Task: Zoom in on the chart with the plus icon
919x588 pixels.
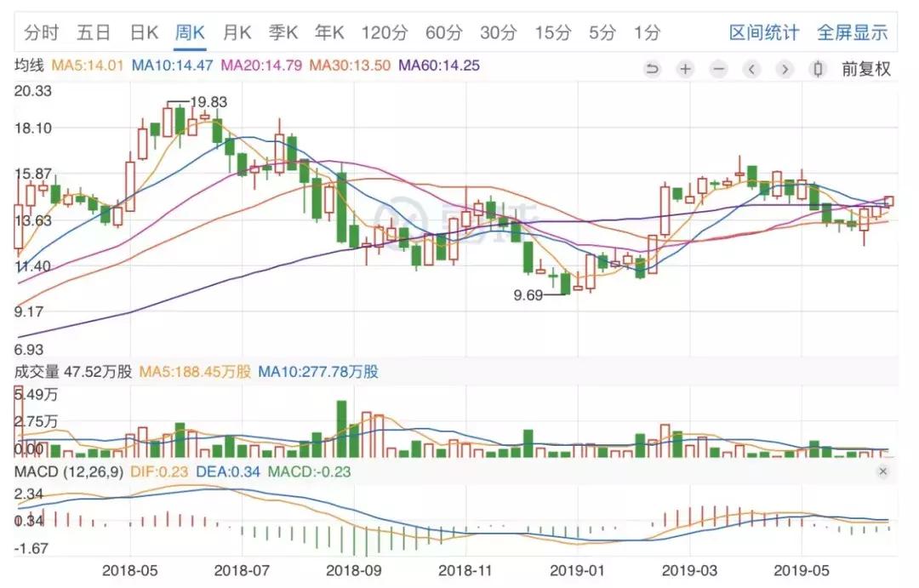Action: pyautogui.click(x=685, y=69)
